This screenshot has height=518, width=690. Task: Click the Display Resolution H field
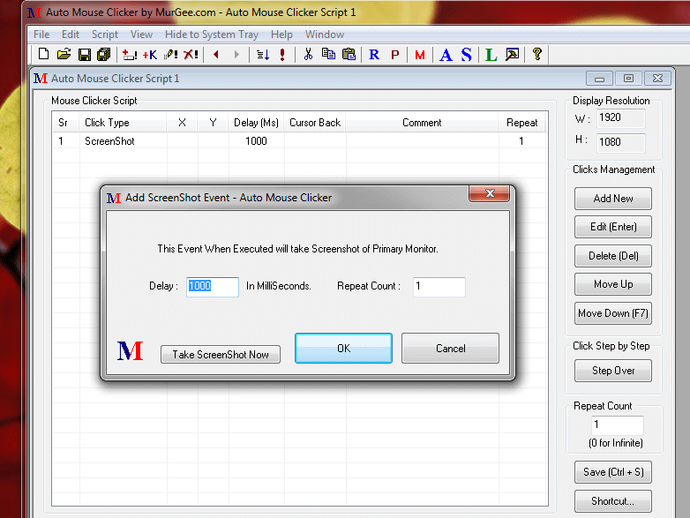click(x=621, y=143)
